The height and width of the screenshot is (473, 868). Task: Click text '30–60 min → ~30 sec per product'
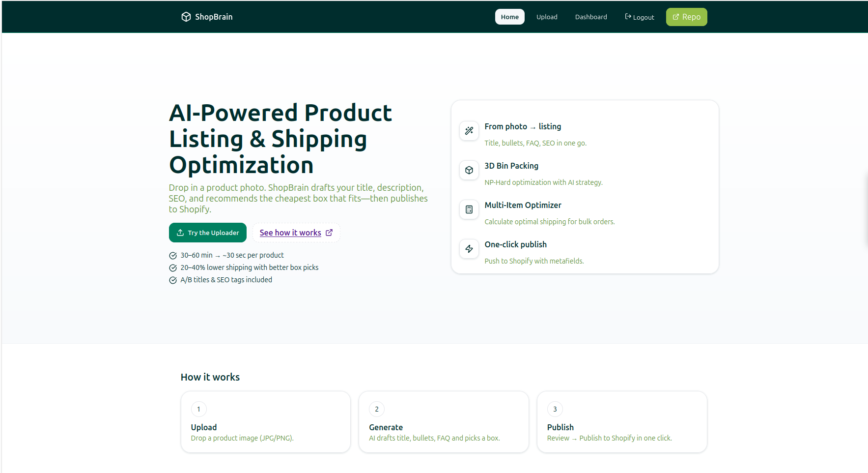click(x=232, y=255)
